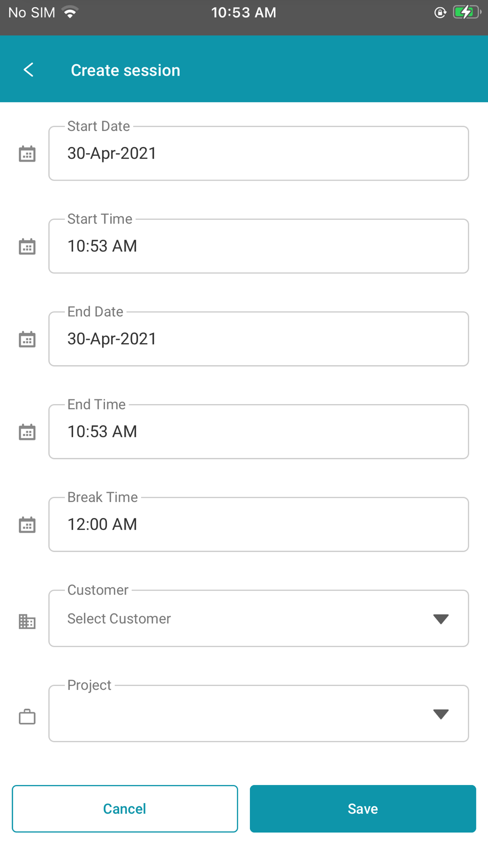Edit the Start Date field
This screenshot has width=488, height=868.
point(259,154)
